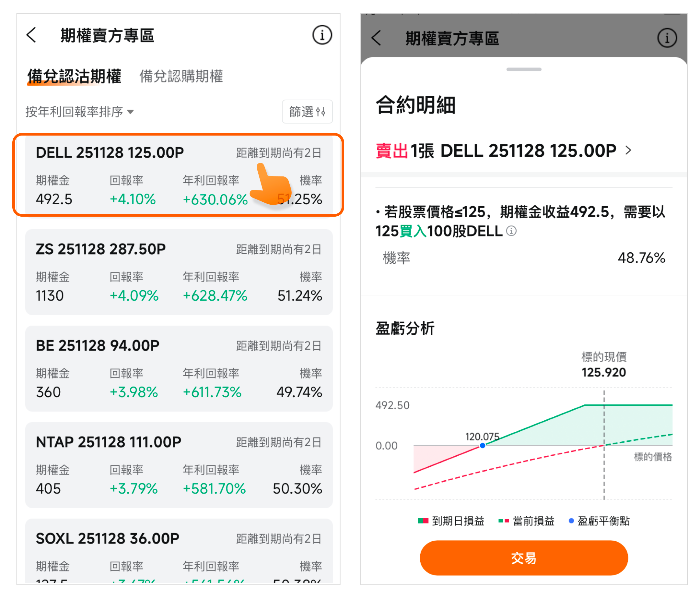The width and height of the screenshot is (700, 600).
Task: Tap back arrow on left options list
Action: coord(31,35)
